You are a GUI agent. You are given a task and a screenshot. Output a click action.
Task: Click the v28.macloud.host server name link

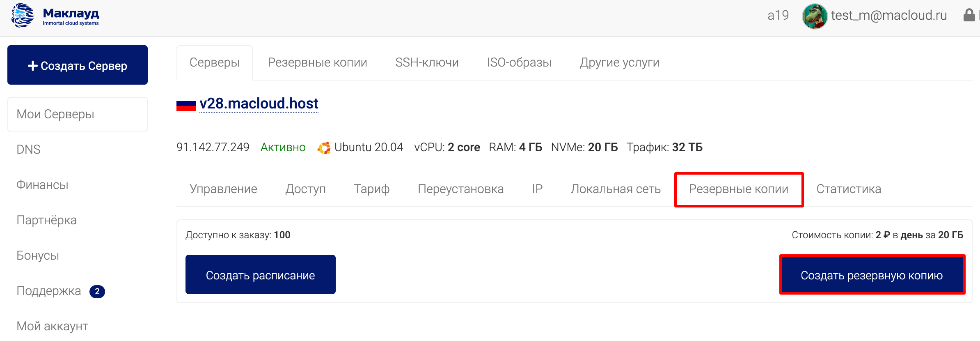tap(259, 104)
